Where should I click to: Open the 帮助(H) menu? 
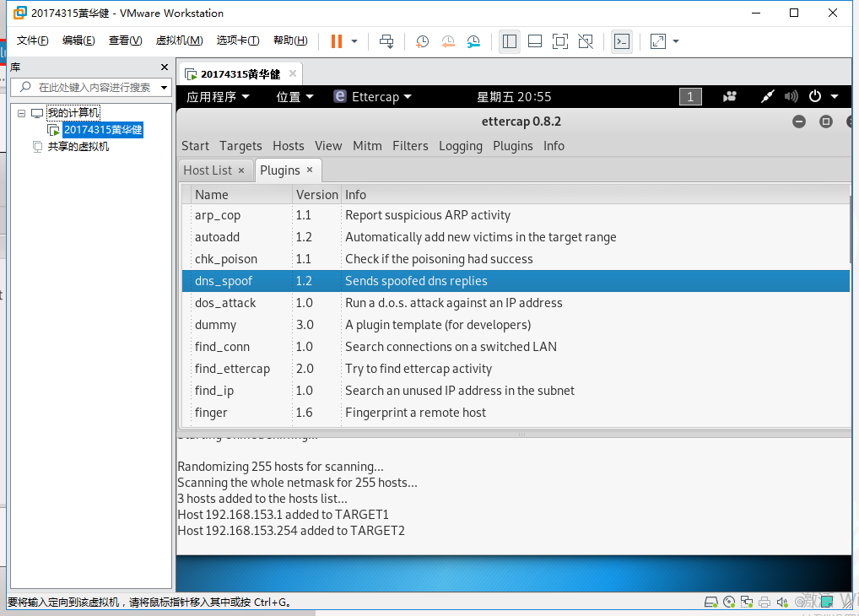pos(290,41)
